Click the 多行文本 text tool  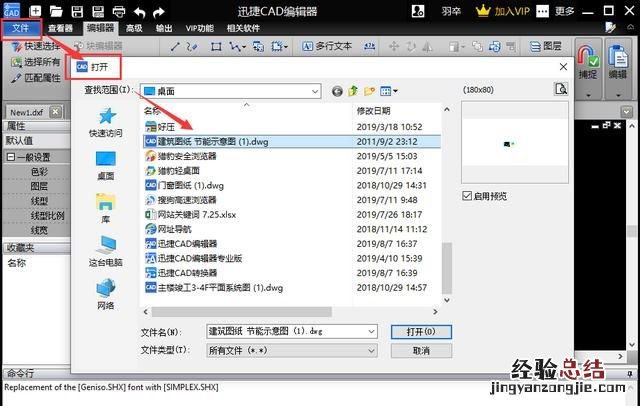[327, 46]
